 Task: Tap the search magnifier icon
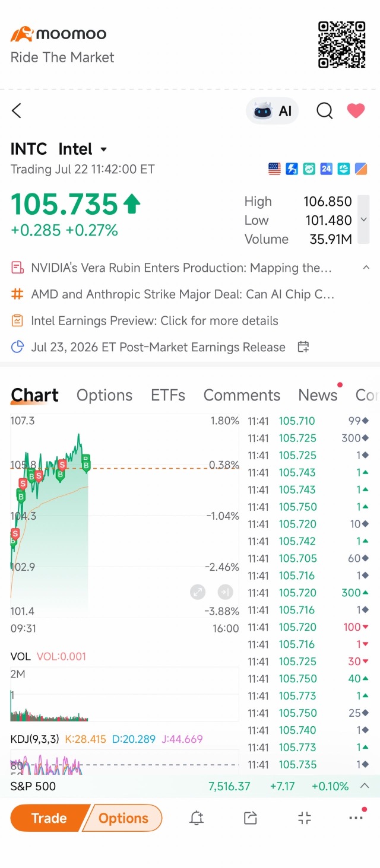324,111
